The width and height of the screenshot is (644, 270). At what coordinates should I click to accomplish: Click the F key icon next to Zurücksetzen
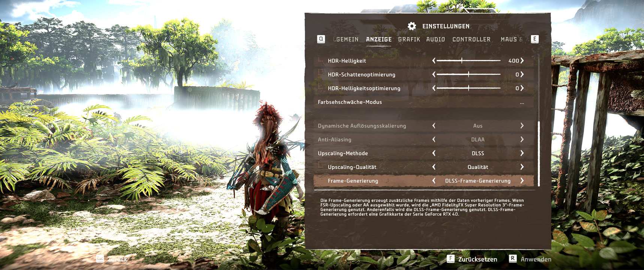tap(451, 259)
